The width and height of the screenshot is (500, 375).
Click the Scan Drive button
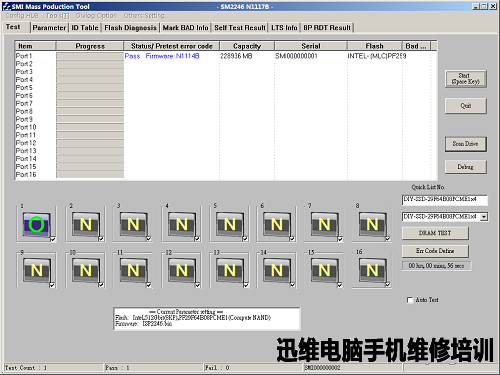[x=466, y=144]
